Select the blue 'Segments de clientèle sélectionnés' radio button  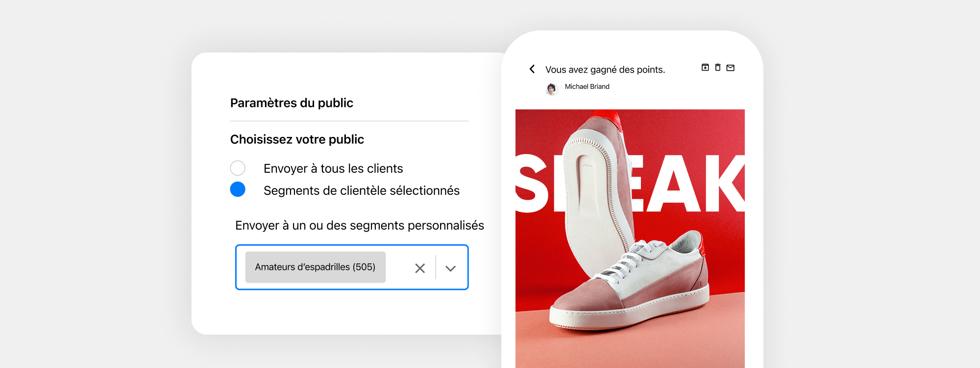click(238, 189)
